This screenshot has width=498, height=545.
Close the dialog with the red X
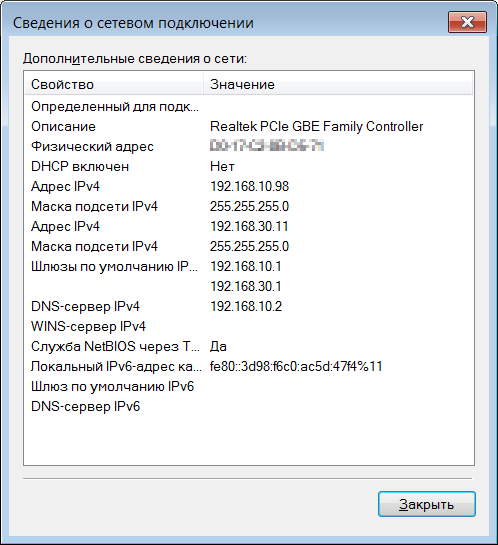click(467, 22)
